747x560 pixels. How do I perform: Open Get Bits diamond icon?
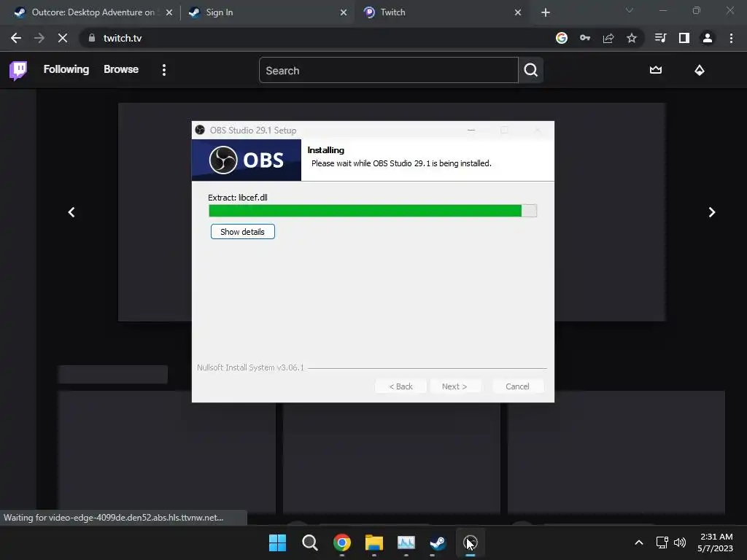[700, 70]
